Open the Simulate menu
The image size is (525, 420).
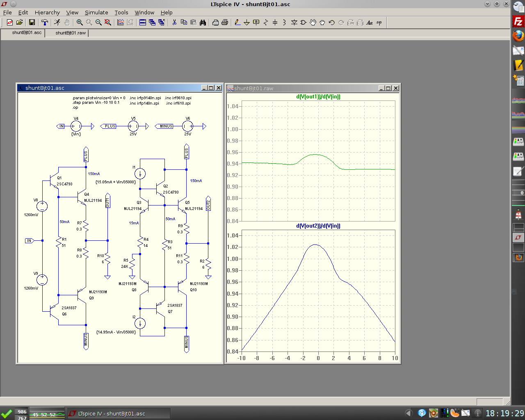coord(96,13)
